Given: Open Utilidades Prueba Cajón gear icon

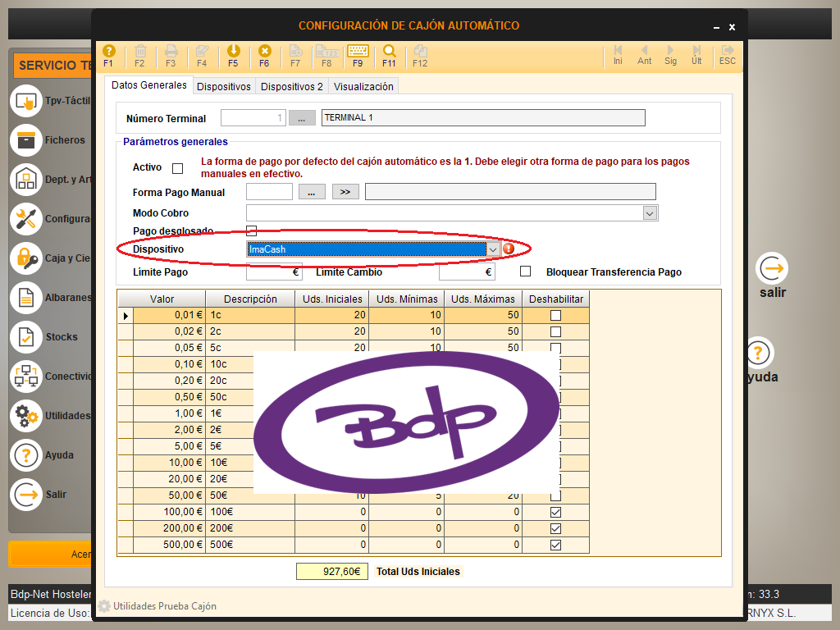Looking at the screenshot, I should [x=104, y=606].
